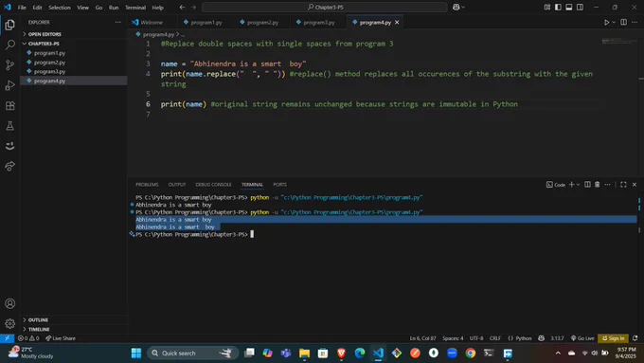Open the Live Share icon in the activity bar
This screenshot has height=363, width=644.
click(x=9, y=166)
